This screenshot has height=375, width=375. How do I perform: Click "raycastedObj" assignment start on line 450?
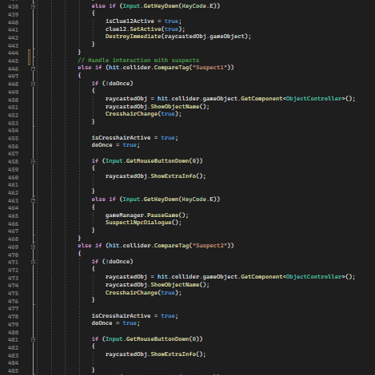(126, 99)
